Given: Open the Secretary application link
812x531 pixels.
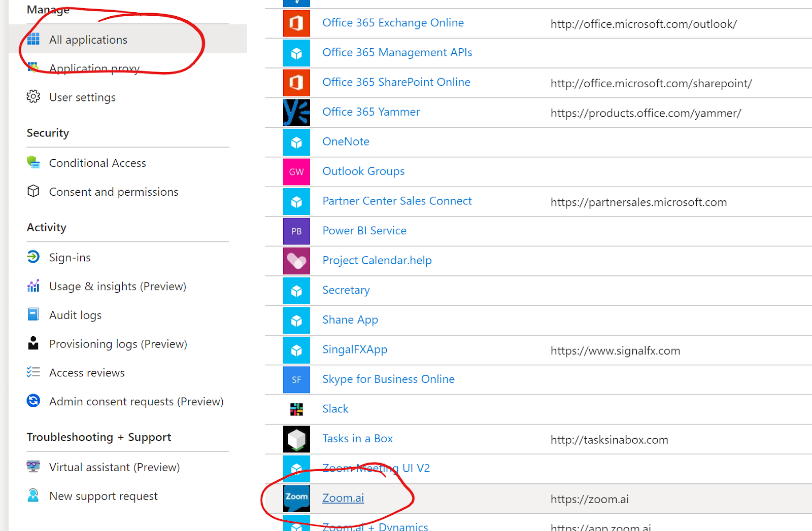Looking at the screenshot, I should (346, 290).
